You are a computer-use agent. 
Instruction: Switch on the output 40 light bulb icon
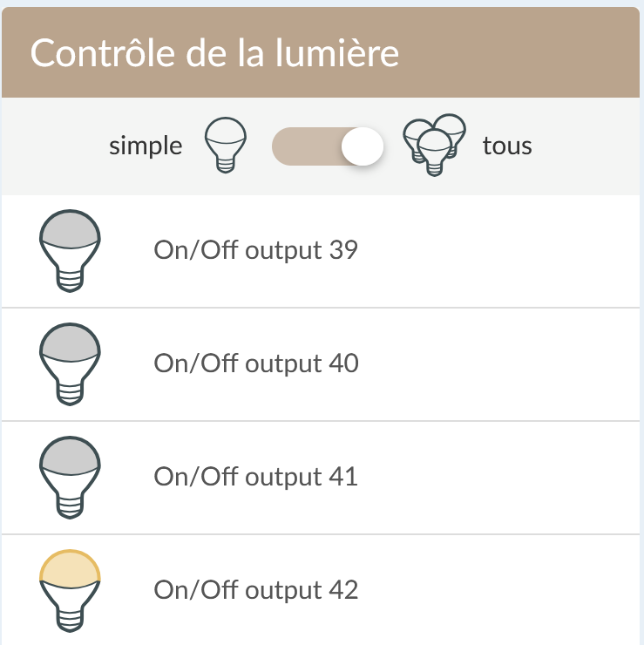point(70,364)
